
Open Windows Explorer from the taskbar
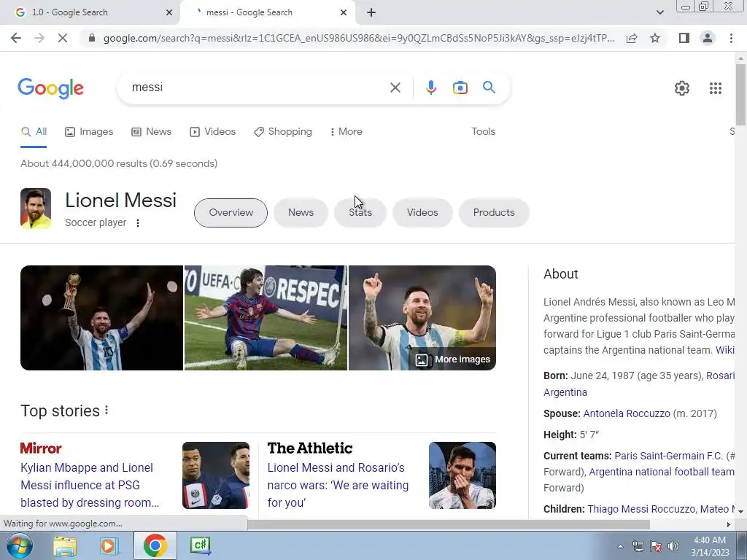65,545
